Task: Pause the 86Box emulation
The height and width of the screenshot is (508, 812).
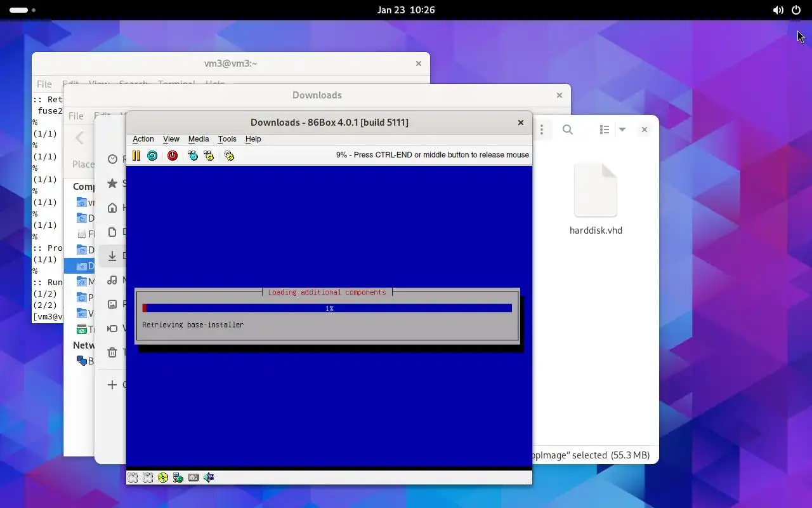Action: 136,156
